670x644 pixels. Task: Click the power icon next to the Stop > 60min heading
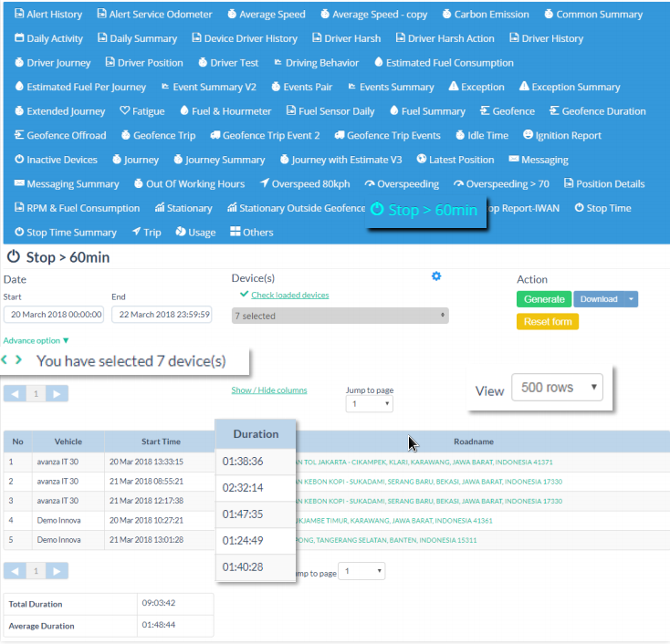click(14, 256)
